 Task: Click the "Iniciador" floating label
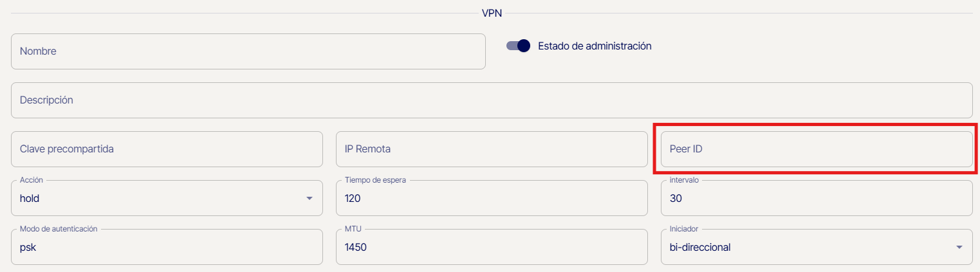[x=684, y=229]
